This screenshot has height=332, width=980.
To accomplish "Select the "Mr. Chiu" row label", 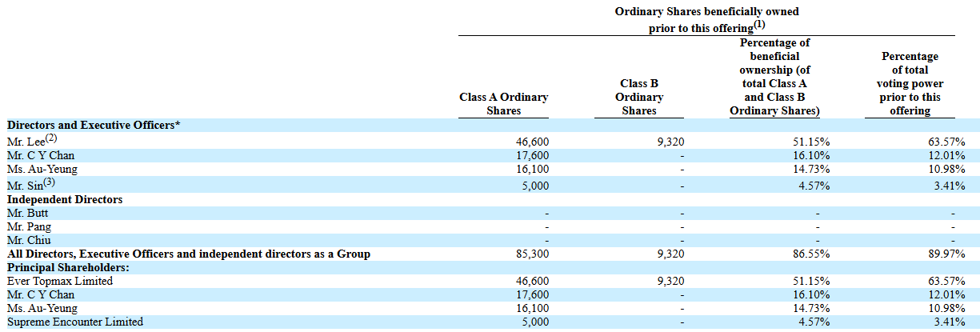I will pyautogui.click(x=27, y=240).
